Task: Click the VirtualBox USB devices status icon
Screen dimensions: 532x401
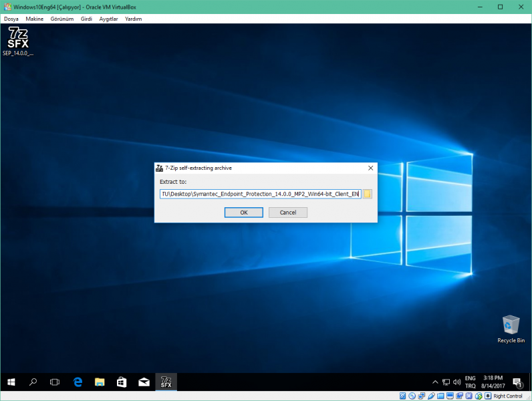Action: click(431, 396)
